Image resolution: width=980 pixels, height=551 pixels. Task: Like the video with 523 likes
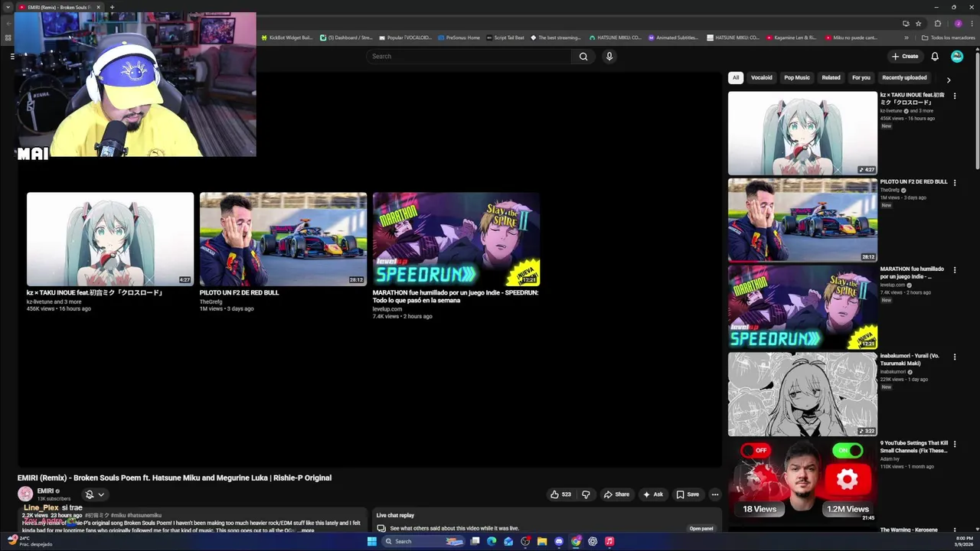point(560,494)
